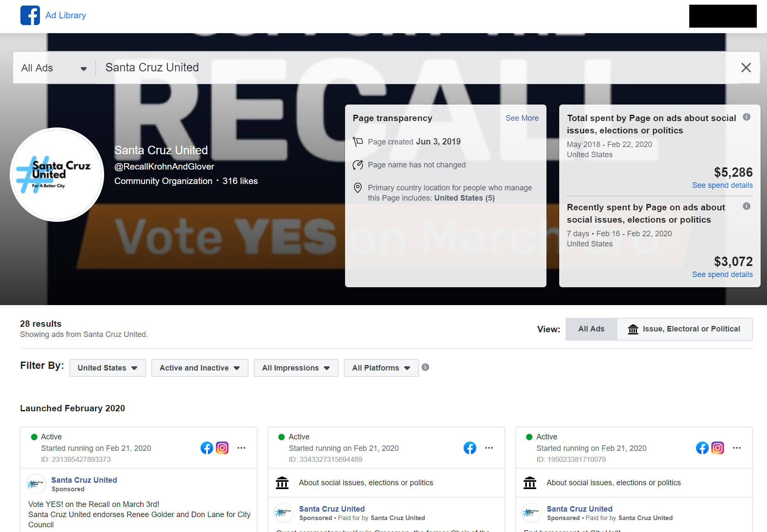The width and height of the screenshot is (767, 532).
Task: Click See spend details under $5,286
Action: click(722, 185)
